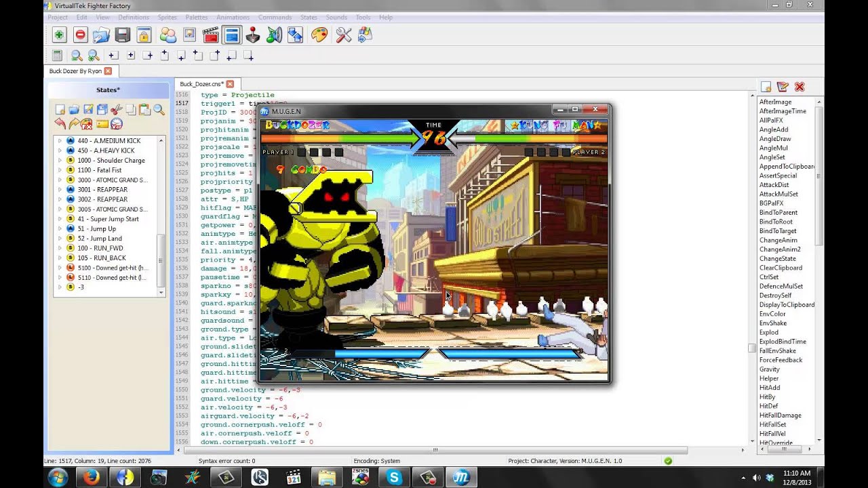Screen dimensions: 868x488
Task: Open project with the blue folder icon
Action: pos(102,35)
